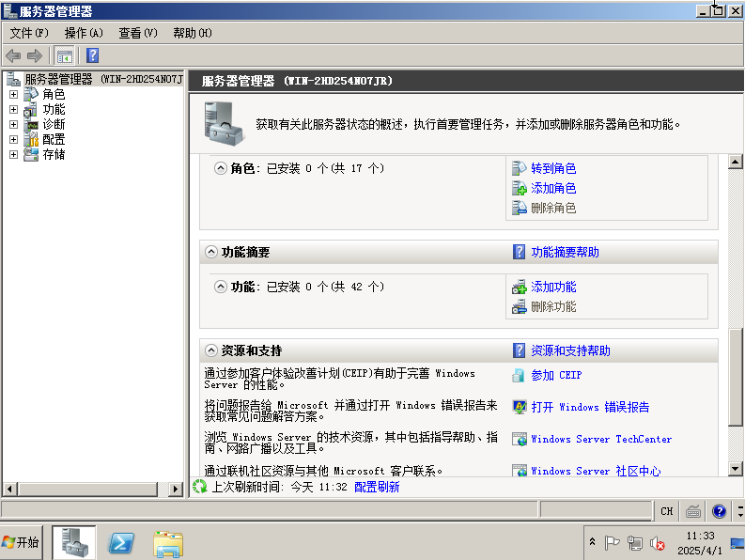Click the blue Help toolbar icon
This screenshot has width=745, height=560.
point(93,55)
